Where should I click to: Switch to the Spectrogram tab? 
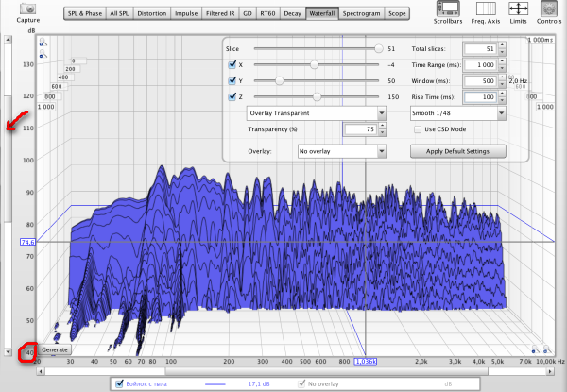coord(362,15)
